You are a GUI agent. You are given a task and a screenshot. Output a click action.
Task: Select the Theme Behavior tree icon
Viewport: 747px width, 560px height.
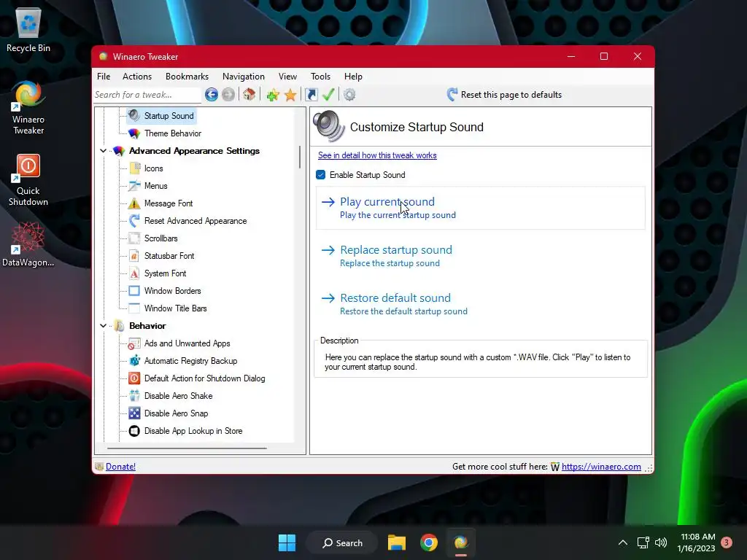point(134,133)
